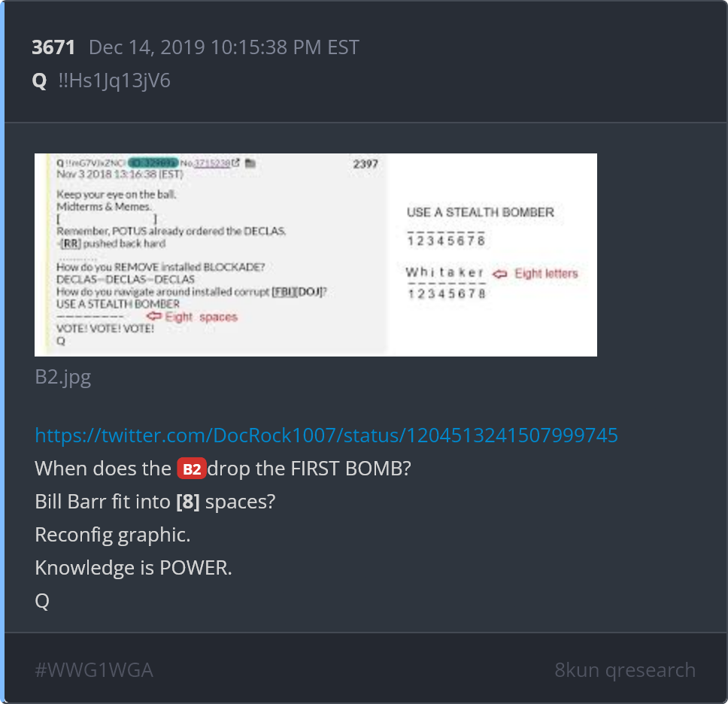Click the number 2397 in the embedded post
The height and width of the screenshot is (704, 728).
(366, 164)
